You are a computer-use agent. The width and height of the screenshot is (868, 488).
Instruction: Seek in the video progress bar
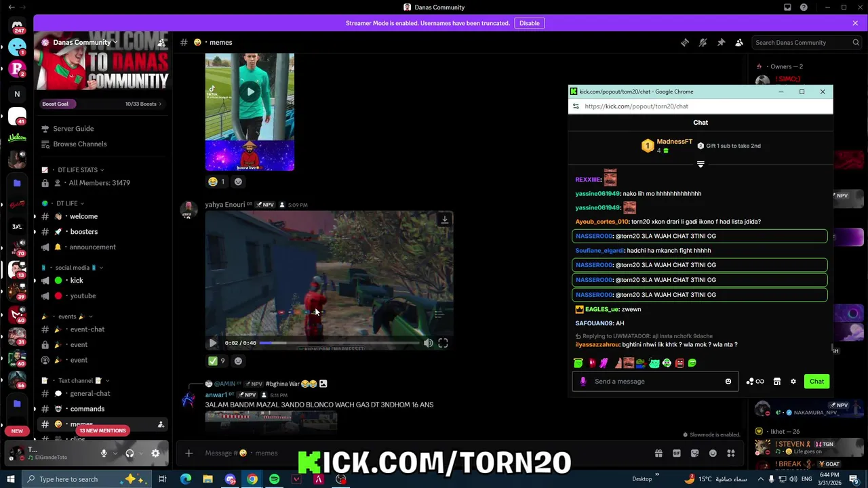tap(340, 343)
